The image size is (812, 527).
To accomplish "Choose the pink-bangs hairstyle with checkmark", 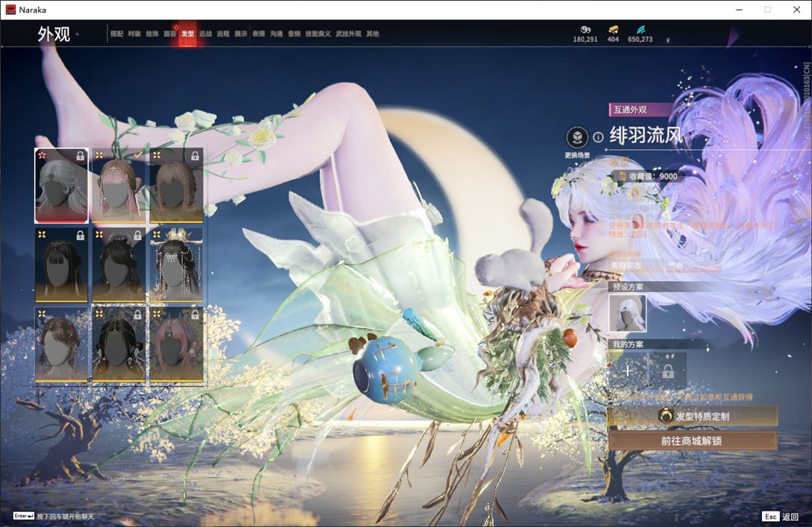I will 119,186.
